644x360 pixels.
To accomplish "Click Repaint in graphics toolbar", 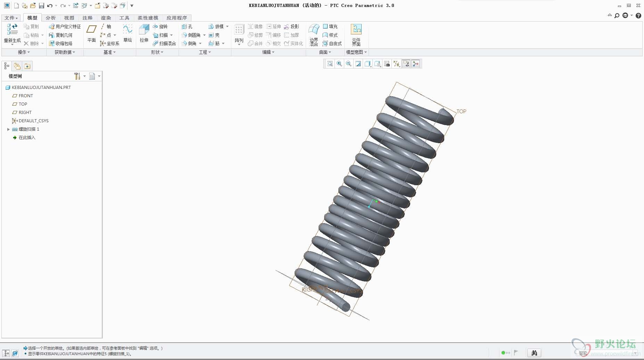I will (x=358, y=64).
